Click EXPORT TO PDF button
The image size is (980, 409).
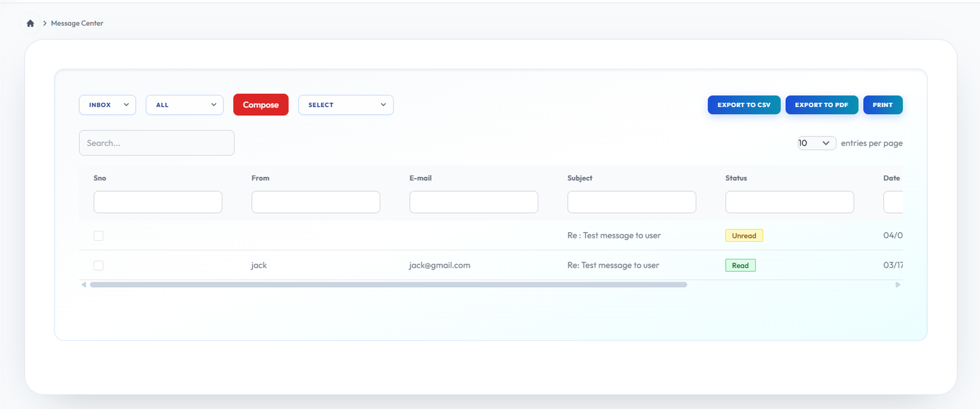tap(821, 105)
